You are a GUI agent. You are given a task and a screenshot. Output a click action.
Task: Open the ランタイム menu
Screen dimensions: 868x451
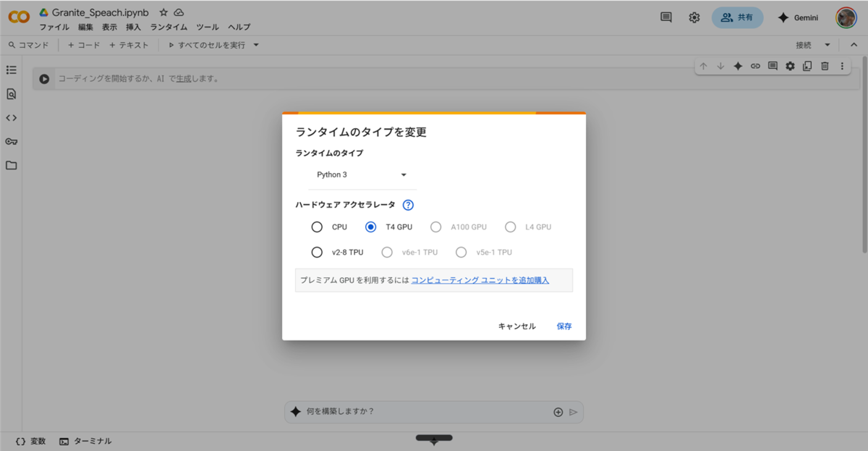click(x=169, y=27)
